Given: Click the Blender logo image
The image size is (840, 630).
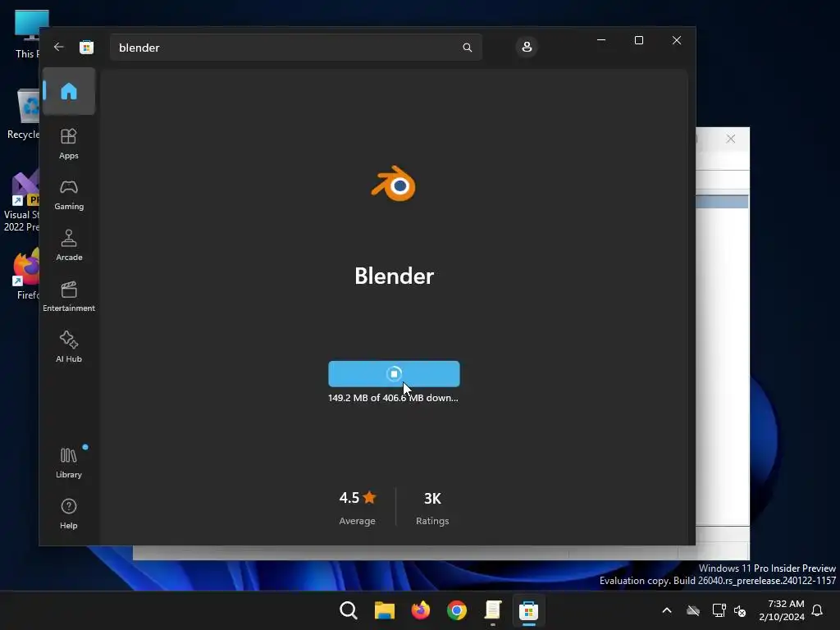Looking at the screenshot, I should point(394,184).
